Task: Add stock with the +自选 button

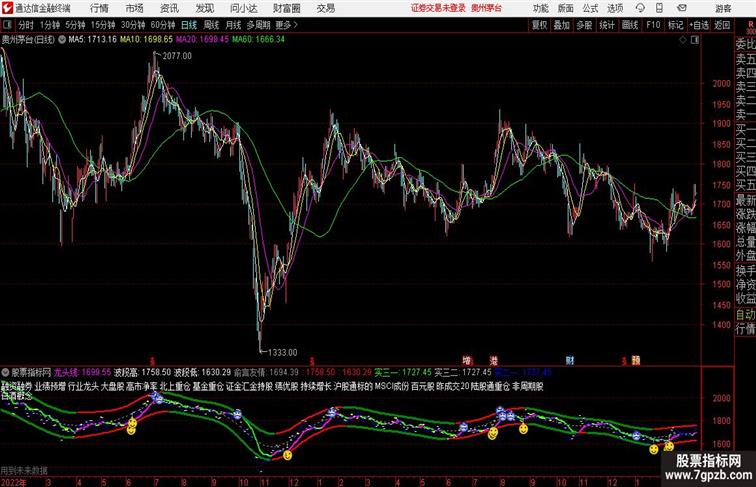Action: coord(699,25)
